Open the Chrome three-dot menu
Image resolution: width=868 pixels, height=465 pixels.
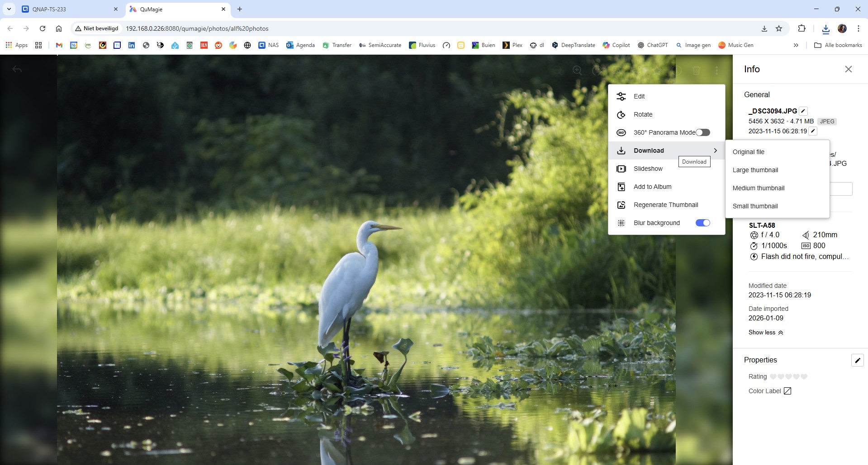click(x=859, y=28)
